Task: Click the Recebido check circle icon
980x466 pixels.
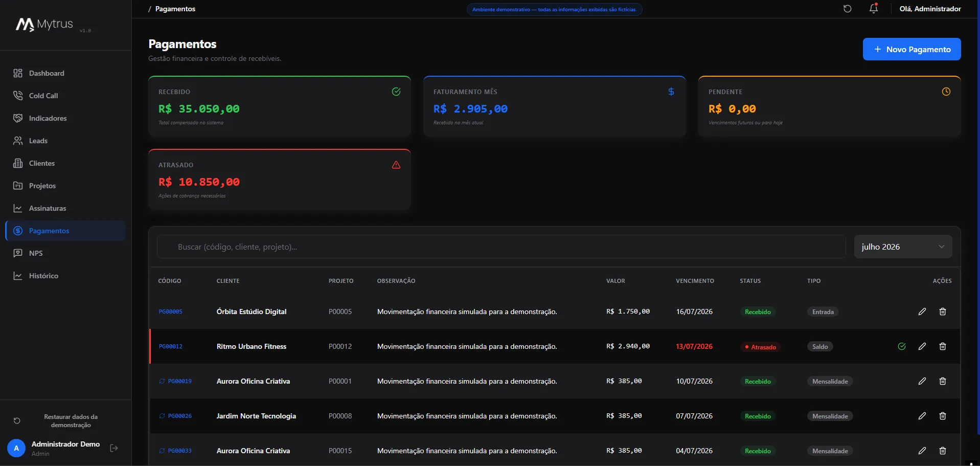Action: coord(396,92)
